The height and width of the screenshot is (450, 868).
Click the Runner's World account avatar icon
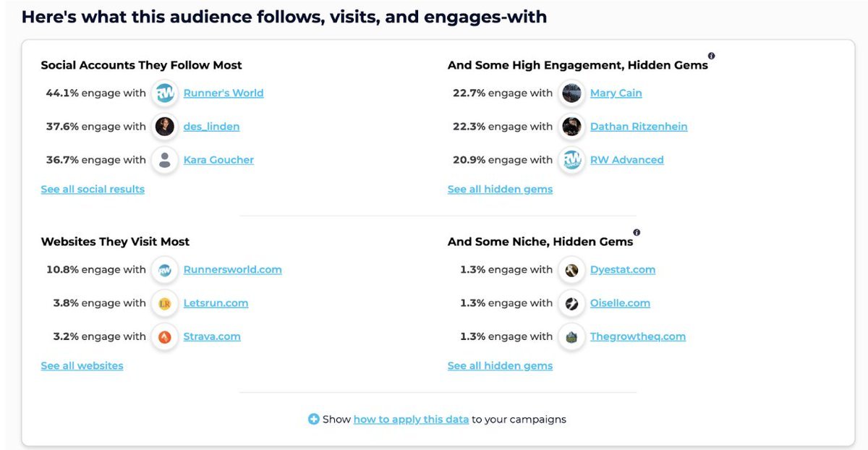tap(165, 93)
